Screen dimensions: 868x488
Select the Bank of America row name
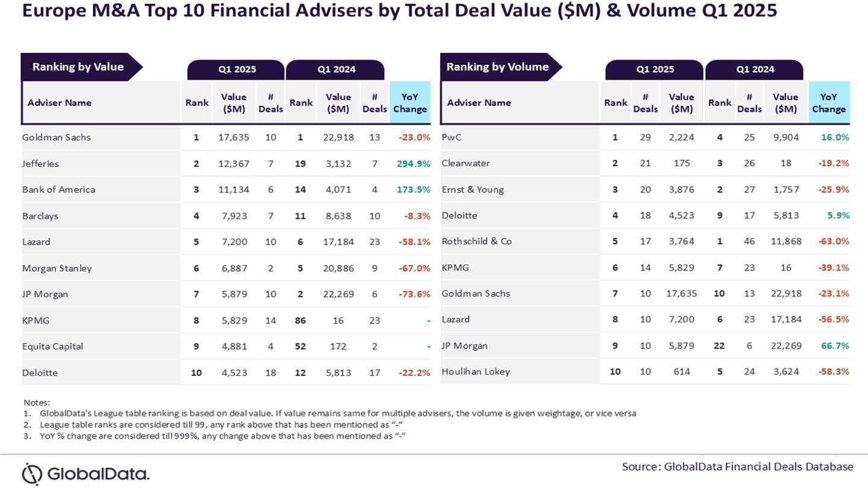[x=58, y=189]
